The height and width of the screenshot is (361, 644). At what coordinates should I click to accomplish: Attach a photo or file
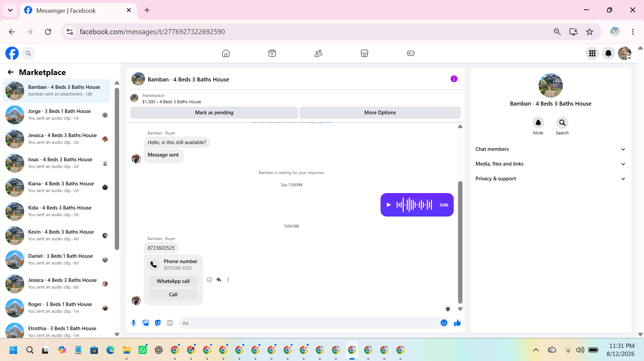[x=146, y=323]
